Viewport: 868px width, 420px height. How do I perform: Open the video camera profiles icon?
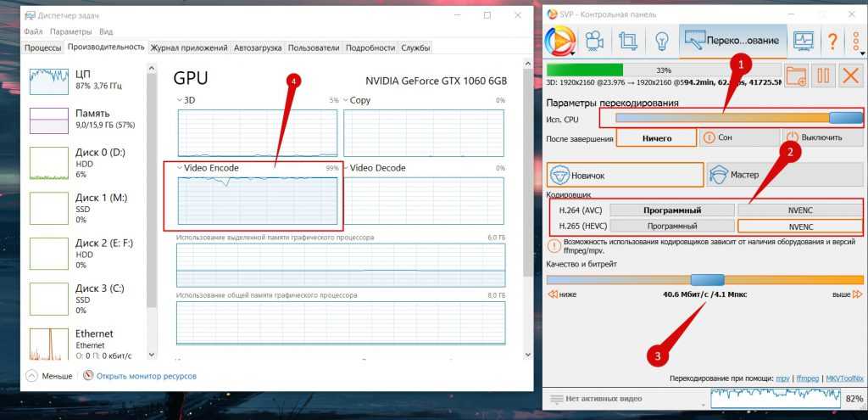pos(593,41)
